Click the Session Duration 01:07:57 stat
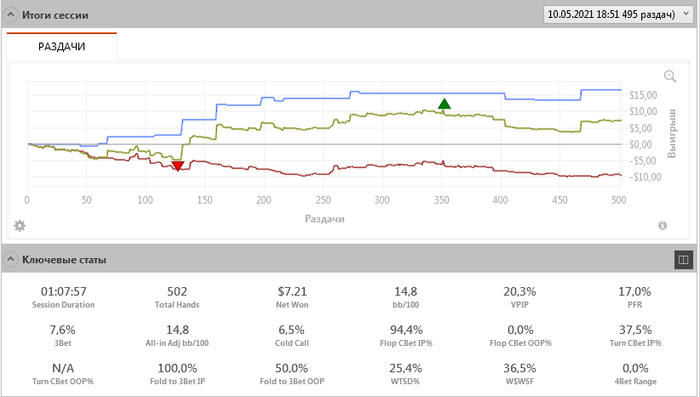 coord(63,297)
